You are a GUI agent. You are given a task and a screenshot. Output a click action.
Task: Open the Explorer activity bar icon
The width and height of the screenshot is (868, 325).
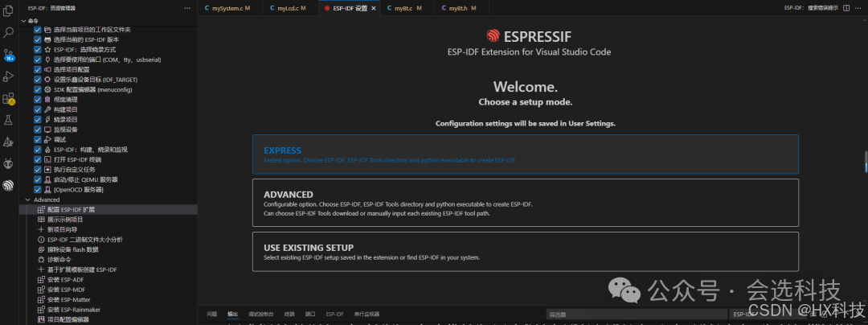point(8,10)
